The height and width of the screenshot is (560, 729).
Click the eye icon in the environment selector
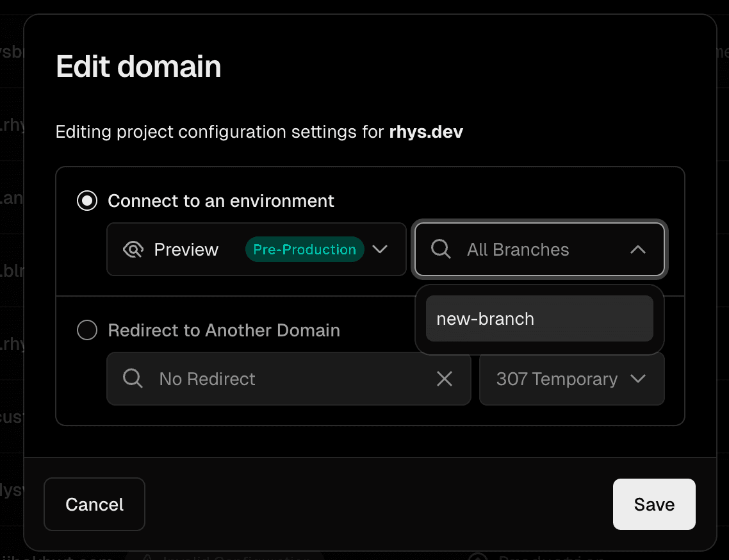(x=133, y=250)
